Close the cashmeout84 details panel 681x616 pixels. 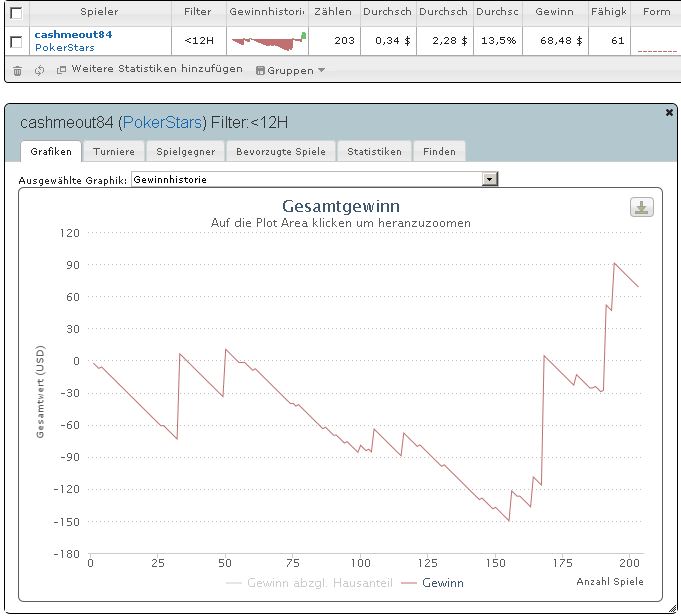pyautogui.click(x=669, y=113)
